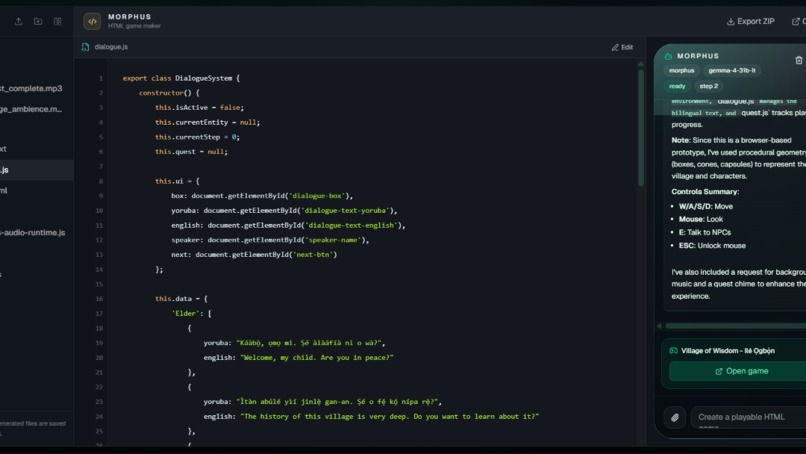The width and height of the screenshot is (806, 454).
Task: Click line number 1 in gutter
Action: click(x=101, y=79)
